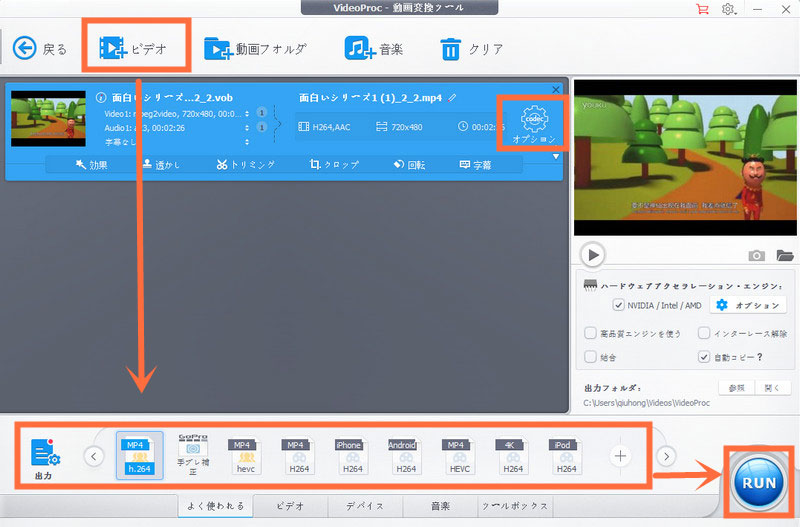Select iPod H264 profile
Screen dimensions: 800x527
point(566,456)
